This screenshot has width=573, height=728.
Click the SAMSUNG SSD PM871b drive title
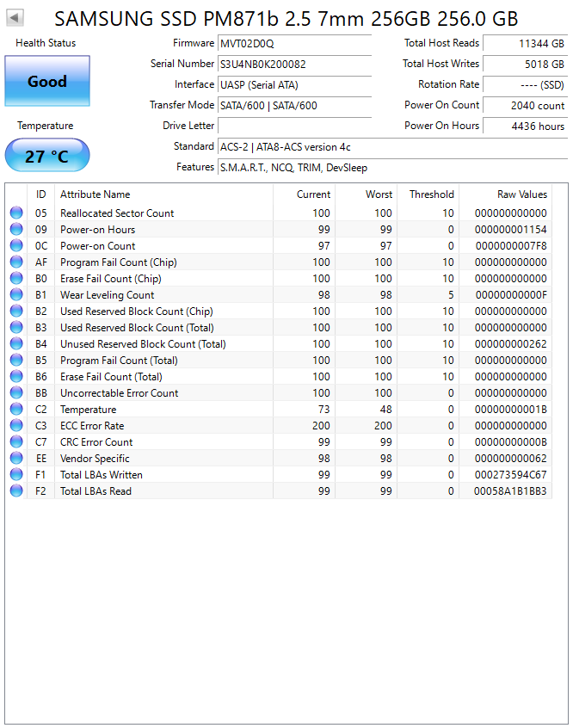tap(286, 19)
